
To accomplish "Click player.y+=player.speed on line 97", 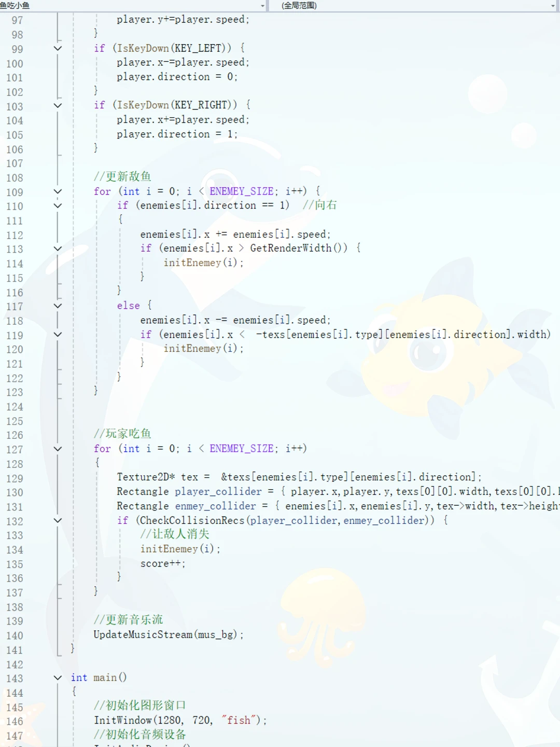I will 183,20.
